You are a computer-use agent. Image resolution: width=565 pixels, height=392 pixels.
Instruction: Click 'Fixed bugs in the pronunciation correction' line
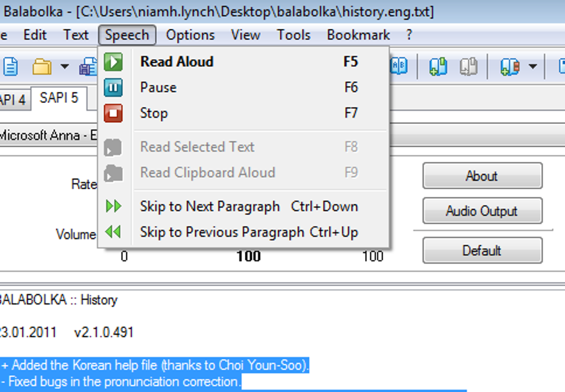point(121,381)
